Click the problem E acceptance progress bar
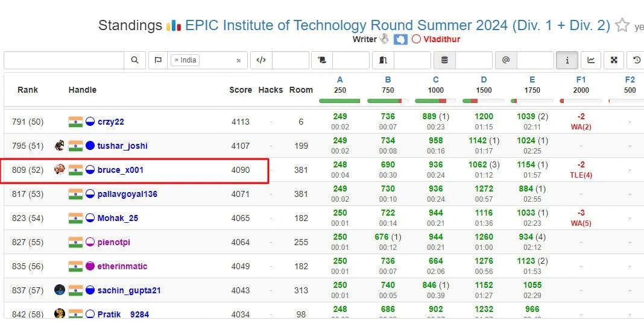Viewport: 644px width, 321px height. (x=532, y=101)
